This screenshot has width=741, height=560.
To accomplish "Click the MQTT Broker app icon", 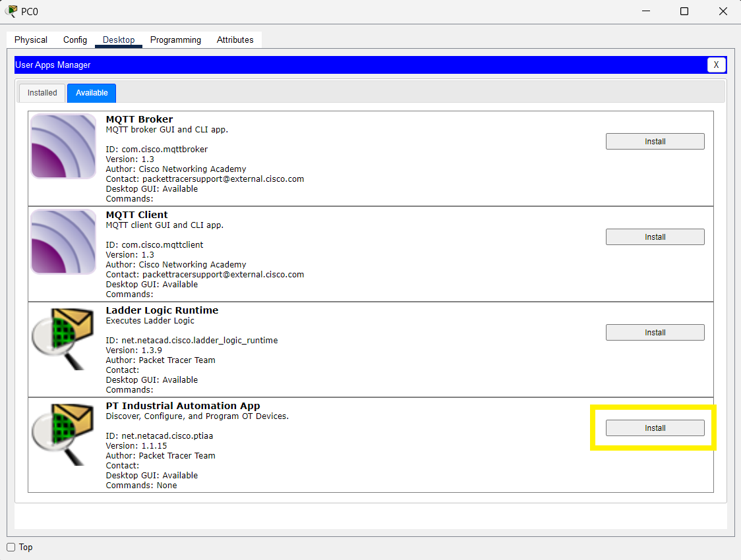I will (63, 146).
